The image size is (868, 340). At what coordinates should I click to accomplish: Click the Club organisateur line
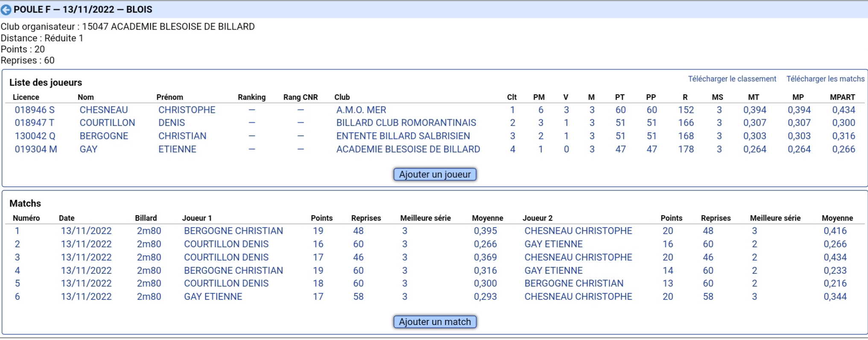pyautogui.click(x=128, y=26)
